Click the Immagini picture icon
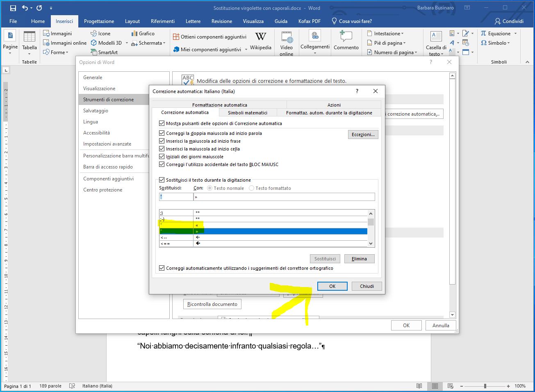The image size is (535, 392). click(47, 34)
